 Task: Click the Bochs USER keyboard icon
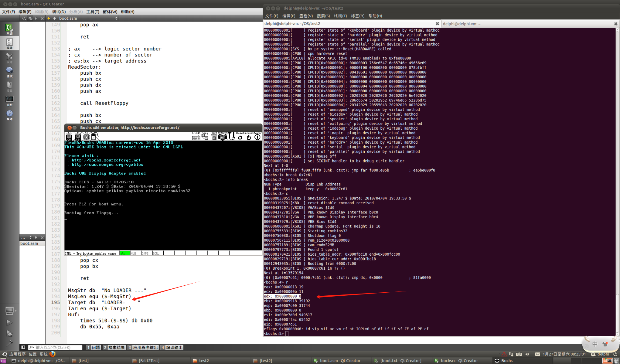(196, 137)
